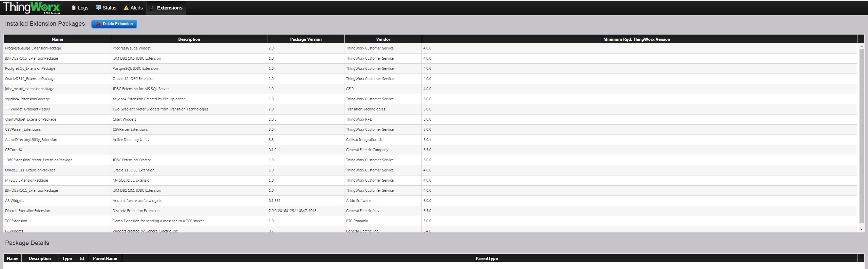The height and width of the screenshot is (269, 868).
Task: Click the red X icon on Delete Extension
Action: click(98, 24)
